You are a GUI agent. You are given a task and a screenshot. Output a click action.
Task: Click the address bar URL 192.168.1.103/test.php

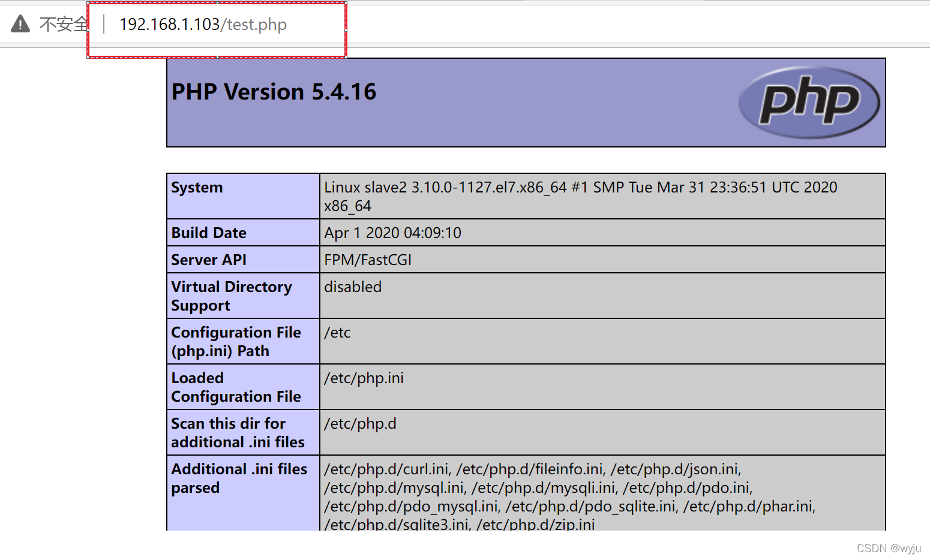203,25
